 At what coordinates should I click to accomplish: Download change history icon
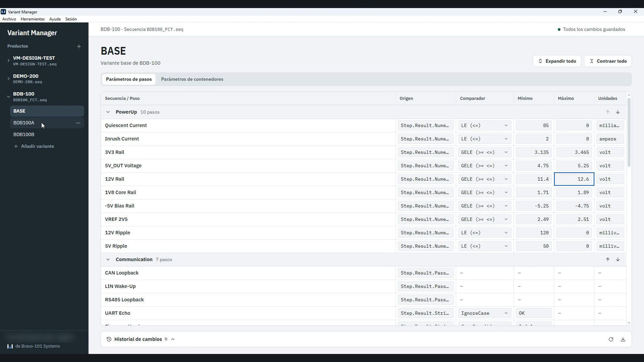[x=623, y=339]
